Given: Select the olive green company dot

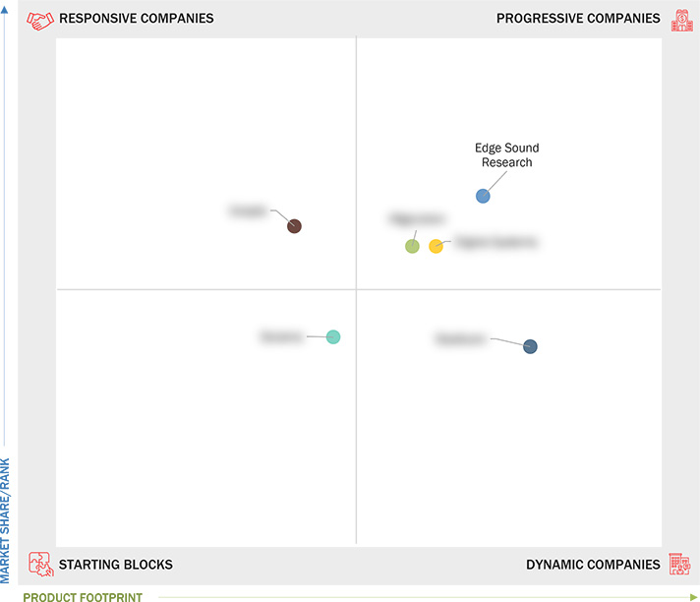Looking at the screenshot, I should 412,246.
